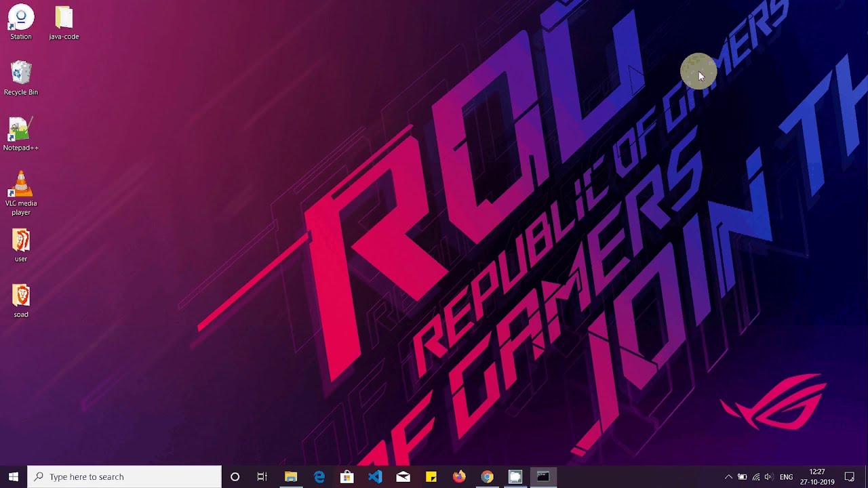Select the java-code folder on desktop
Screen dimensions: 868x488
tap(64, 22)
